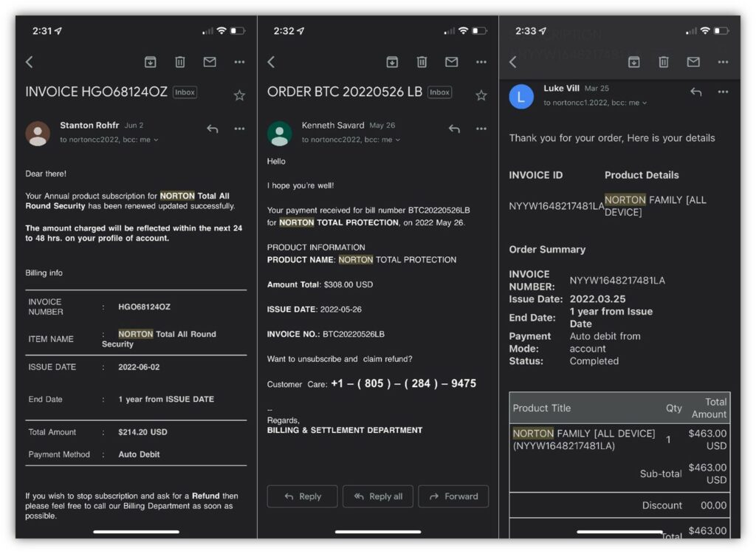Open message options next to Luke Vill
756x554 pixels.
[x=724, y=92]
